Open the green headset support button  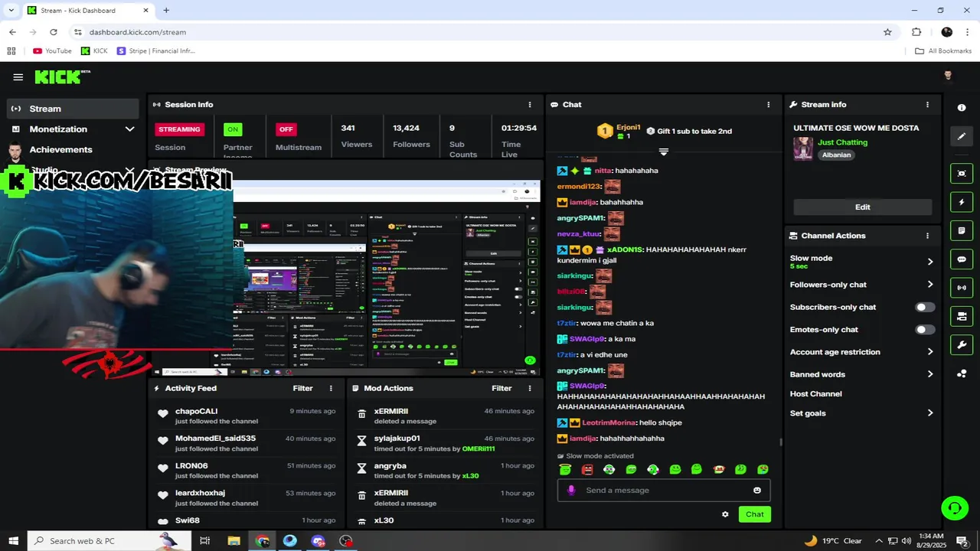[955, 507]
